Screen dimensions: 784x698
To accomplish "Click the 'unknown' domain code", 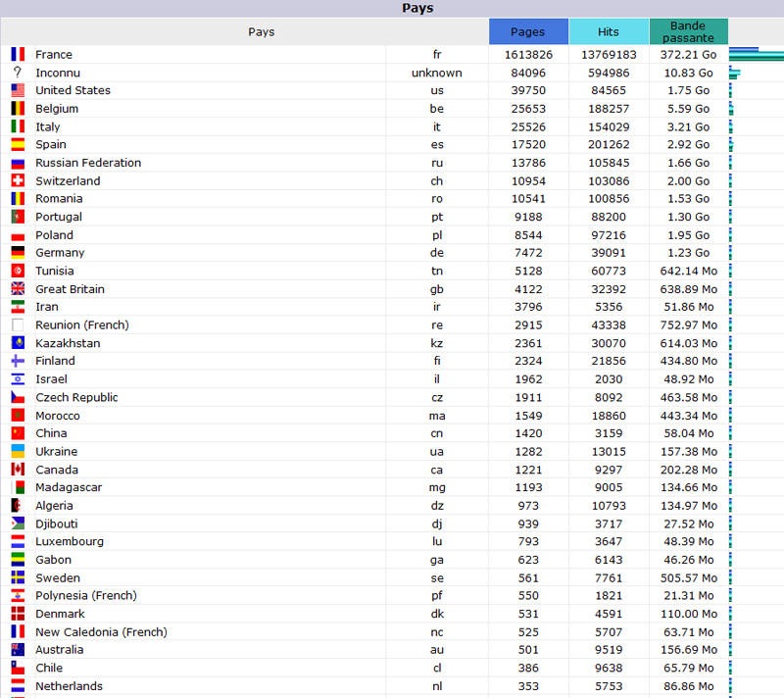I will pyautogui.click(x=437, y=73).
